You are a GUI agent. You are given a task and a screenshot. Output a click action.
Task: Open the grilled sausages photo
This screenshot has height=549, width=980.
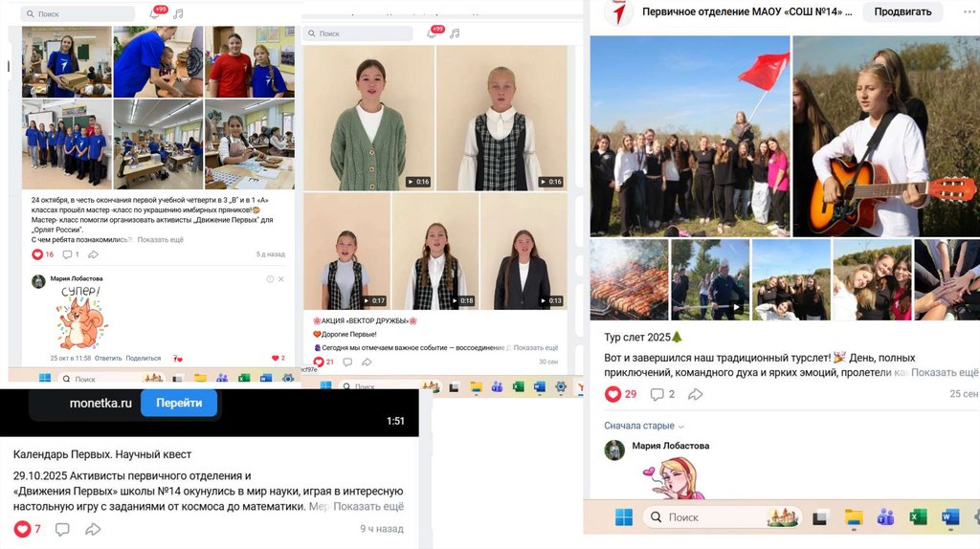pos(630,280)
